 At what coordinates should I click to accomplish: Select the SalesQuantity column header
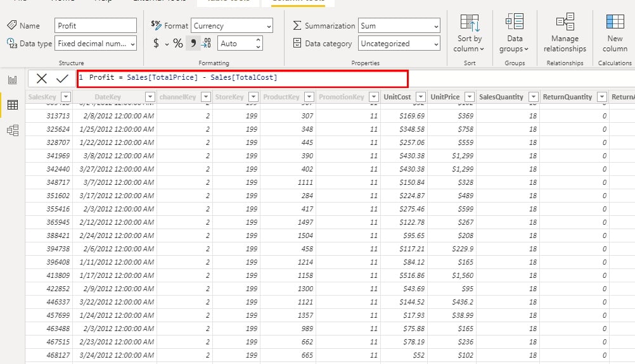(x=501, y=97)
